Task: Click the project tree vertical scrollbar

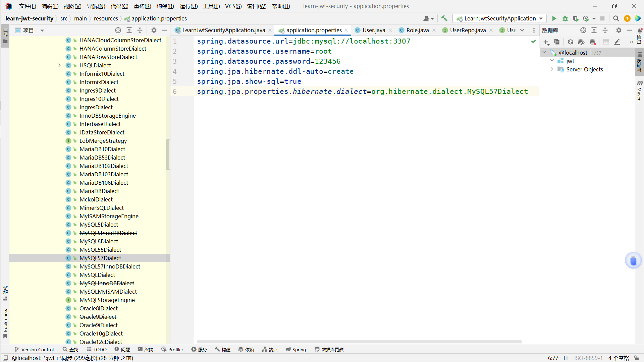Action: 168,154
